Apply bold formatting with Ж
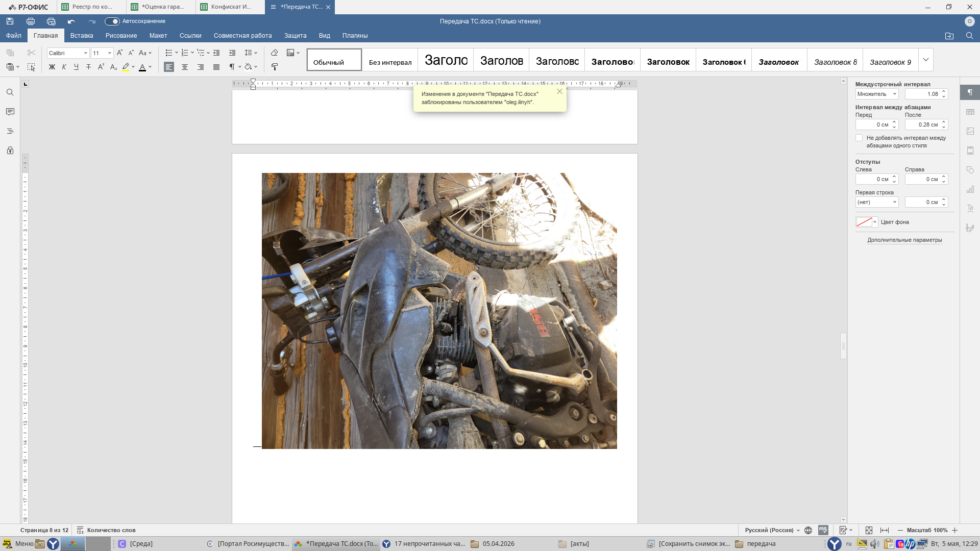The width and height of the screenshot is (980, 551). (x=52, y=67)
